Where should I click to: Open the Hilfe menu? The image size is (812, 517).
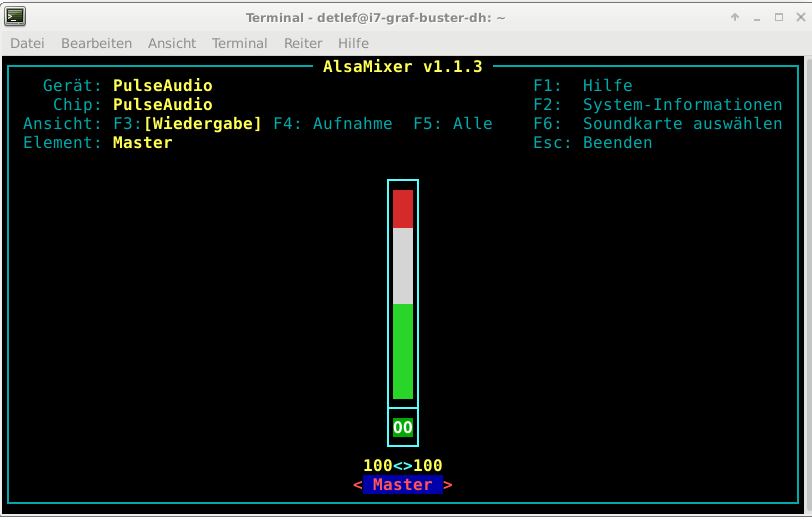point(353,43)
